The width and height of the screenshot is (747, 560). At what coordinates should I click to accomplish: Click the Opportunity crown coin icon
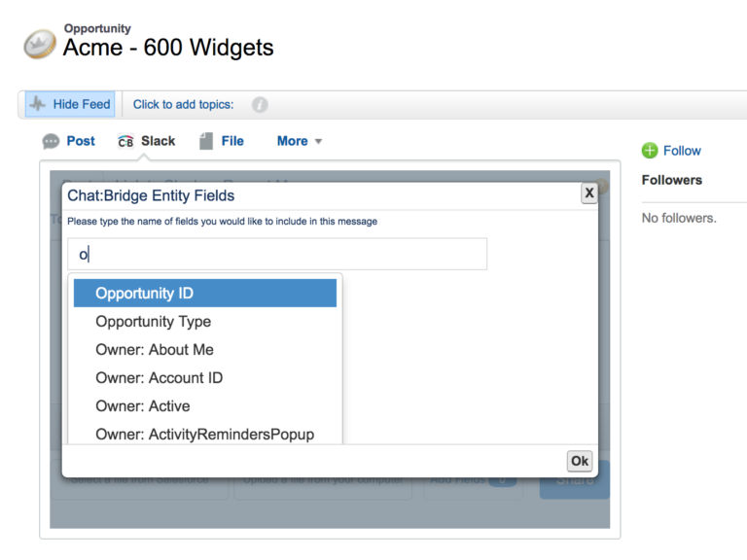click(38, 42)
